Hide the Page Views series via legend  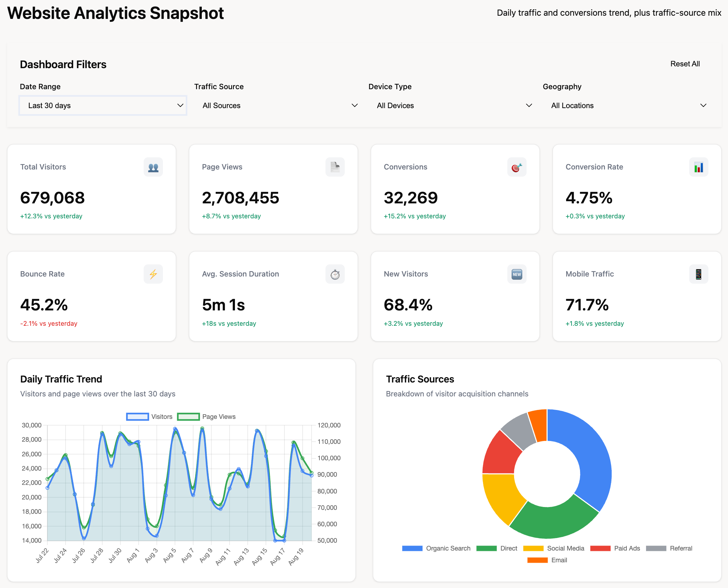coord(206,416)
